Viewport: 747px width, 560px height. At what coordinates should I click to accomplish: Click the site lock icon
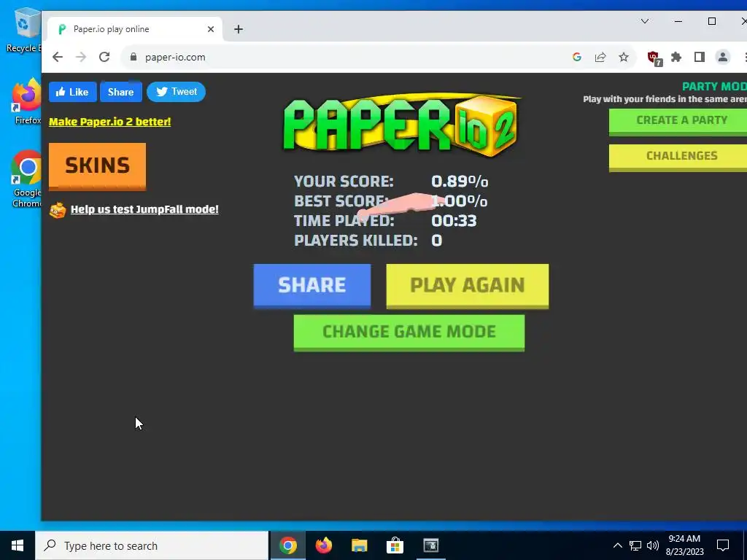pyautogui.click(x=133, y=57)
